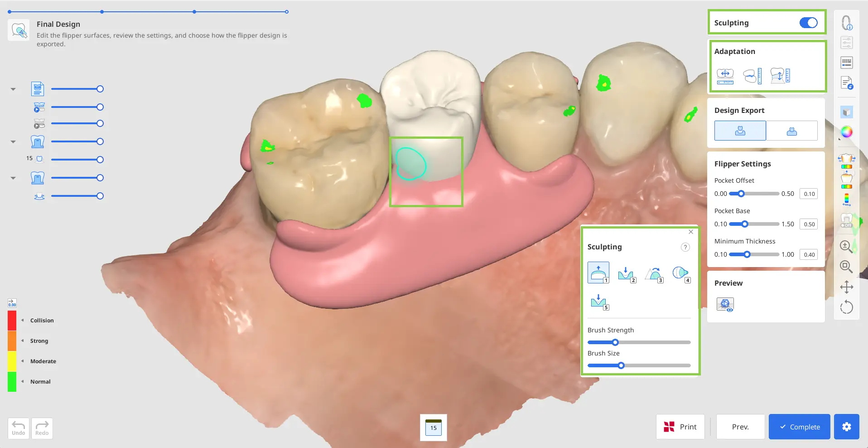The image size is (868, 448).
Task: Click third Adaptation tool icon with vertical arrow
Action: (780, 75)
